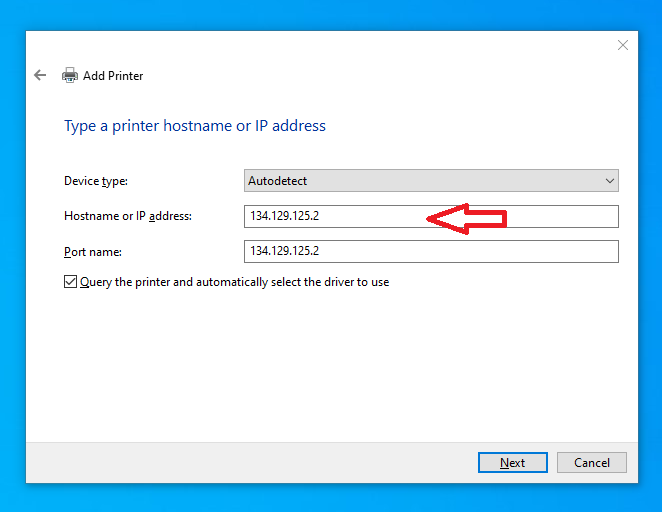This screenshot has height=512, width=662.
Task: Click the 'Port name:' label
Action: 92,251
